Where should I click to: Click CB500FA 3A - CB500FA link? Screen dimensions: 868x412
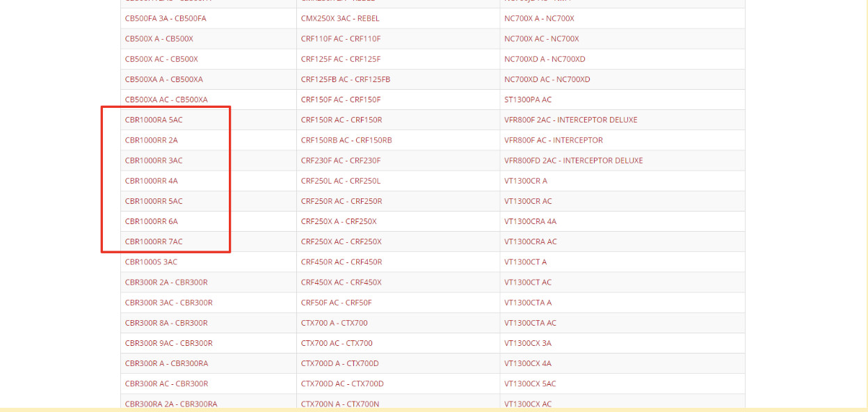pos(166,18)
